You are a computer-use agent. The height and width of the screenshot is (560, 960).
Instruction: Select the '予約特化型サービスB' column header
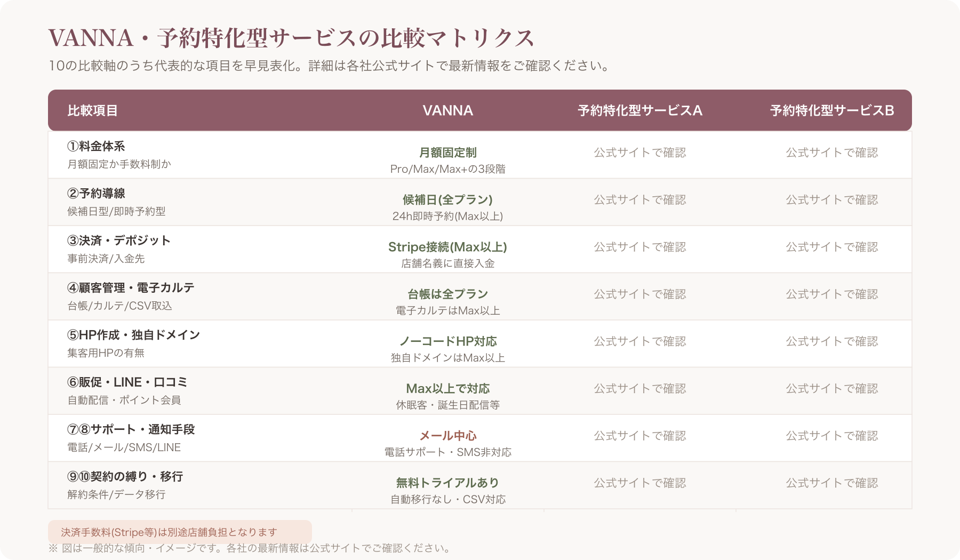pyautogui.click(x=832, y=110)
